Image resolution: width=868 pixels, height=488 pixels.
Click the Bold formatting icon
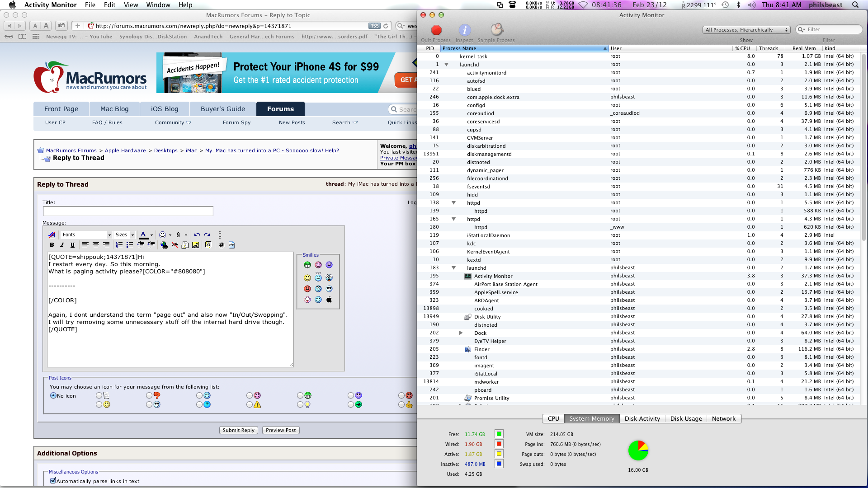(x=52, y=245)
